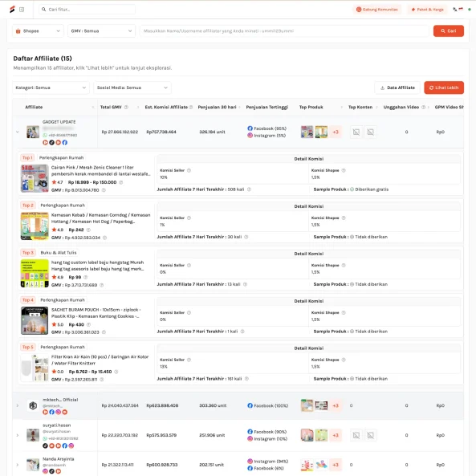476x476 pixels.
Task: Click mktech Official's Instagram icon
Action: click(x=58, y=412)
